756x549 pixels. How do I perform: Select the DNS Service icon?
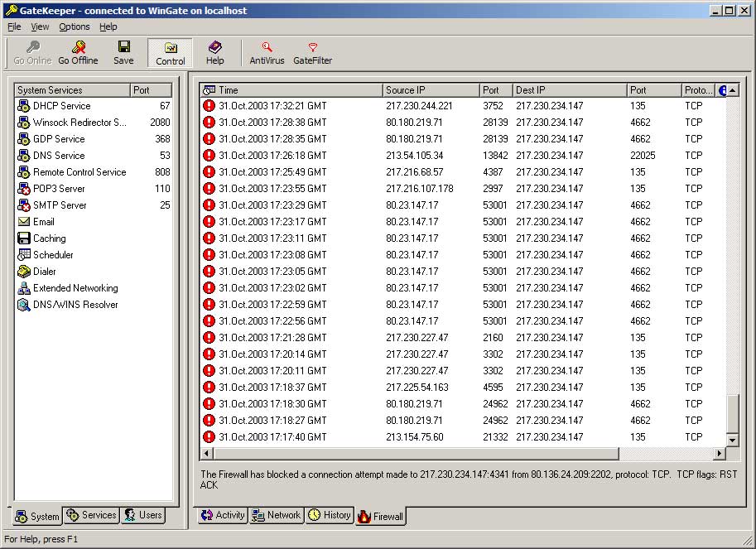(x=24, y=155)
